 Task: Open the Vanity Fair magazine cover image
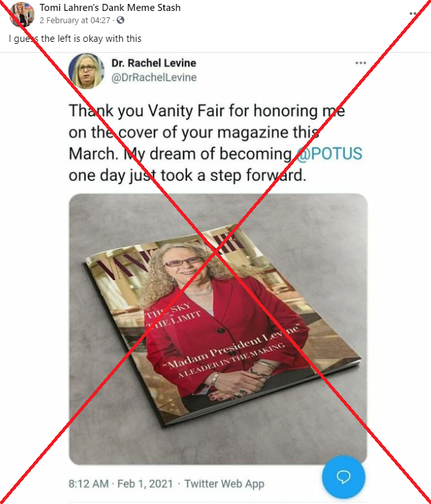pyautogui.click(x=218, y=329)
